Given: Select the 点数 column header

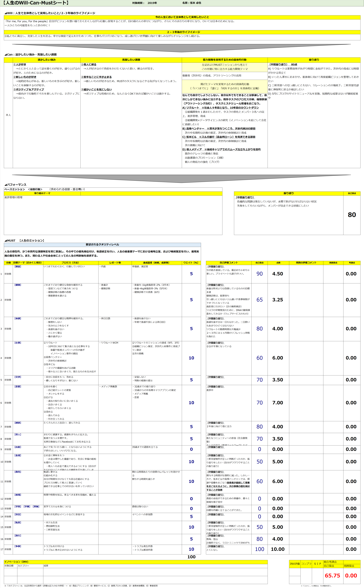Looking at the screenshot, I should coord(278,263).
